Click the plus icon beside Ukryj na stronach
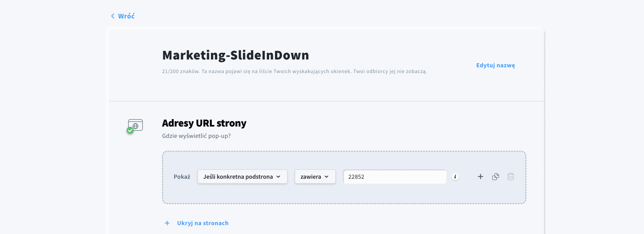Image resolution: width=644 pixels, height=234 pixels. (x=167, y=223)
